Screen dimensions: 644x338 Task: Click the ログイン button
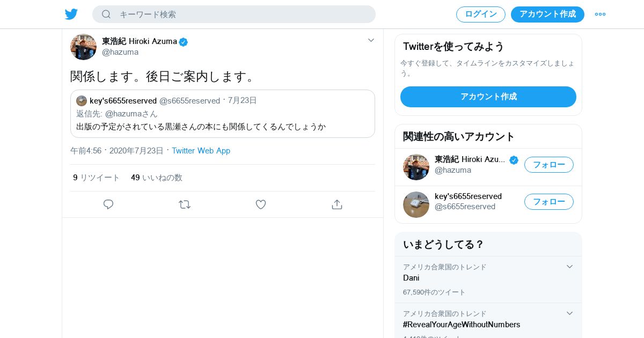[x=480, y=14]
